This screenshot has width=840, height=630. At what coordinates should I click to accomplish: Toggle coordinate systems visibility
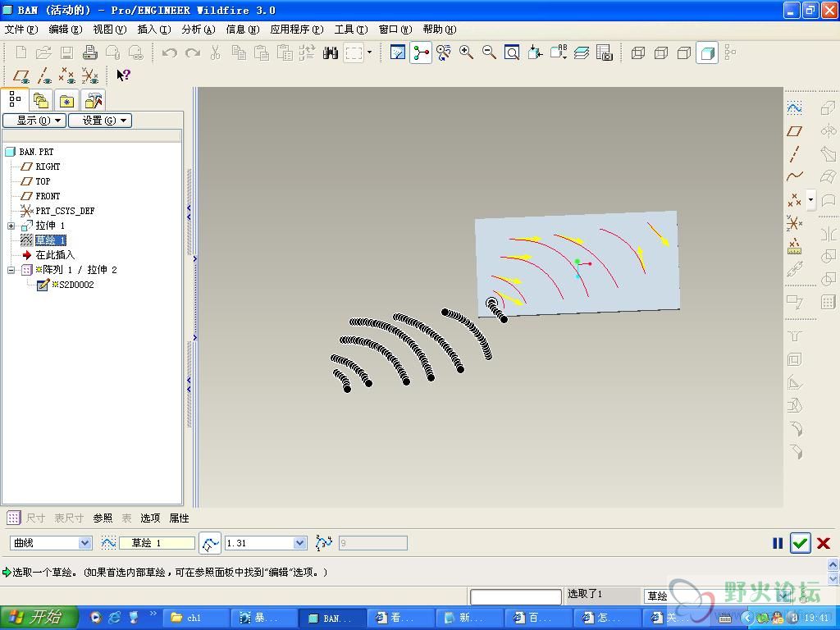click(x=90, y=76)
